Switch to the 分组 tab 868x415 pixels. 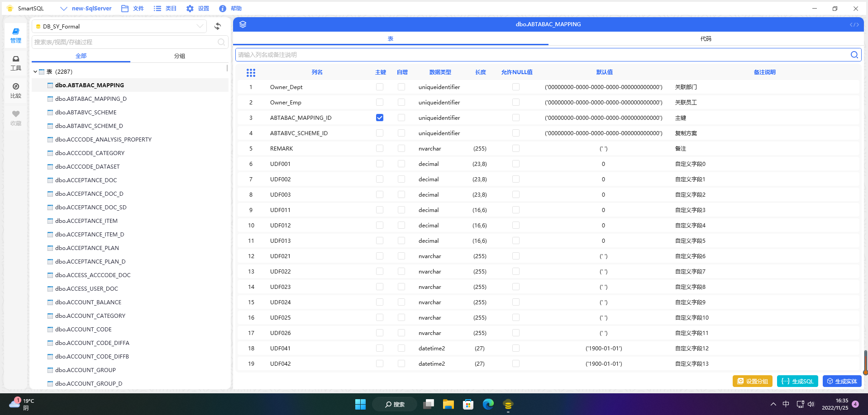(180, 56)
